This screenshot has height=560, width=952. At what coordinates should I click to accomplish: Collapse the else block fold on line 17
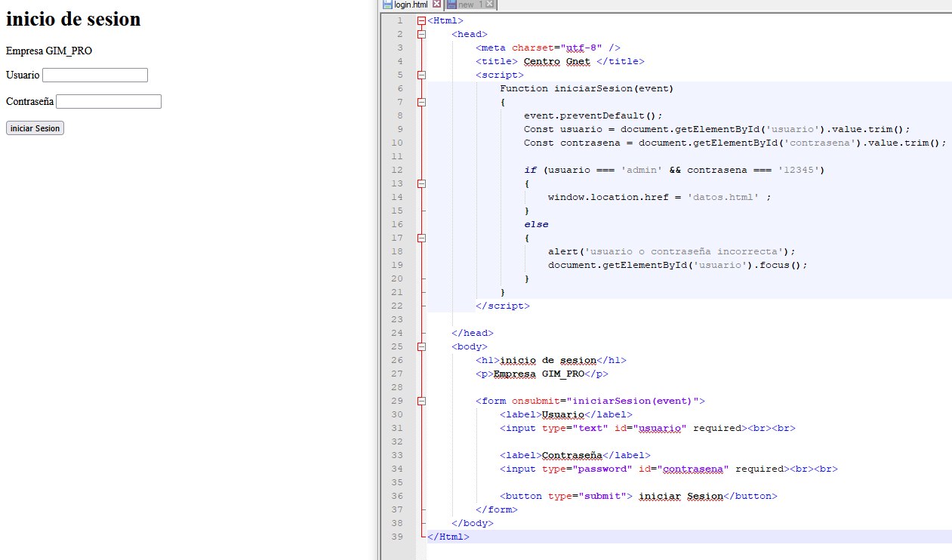click(x=421, y=238)
